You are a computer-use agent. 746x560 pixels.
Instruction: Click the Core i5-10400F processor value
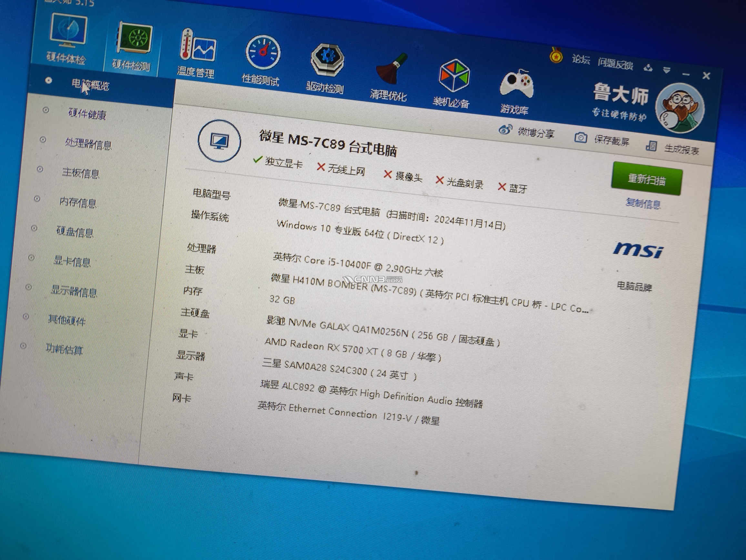pos(358,265)
